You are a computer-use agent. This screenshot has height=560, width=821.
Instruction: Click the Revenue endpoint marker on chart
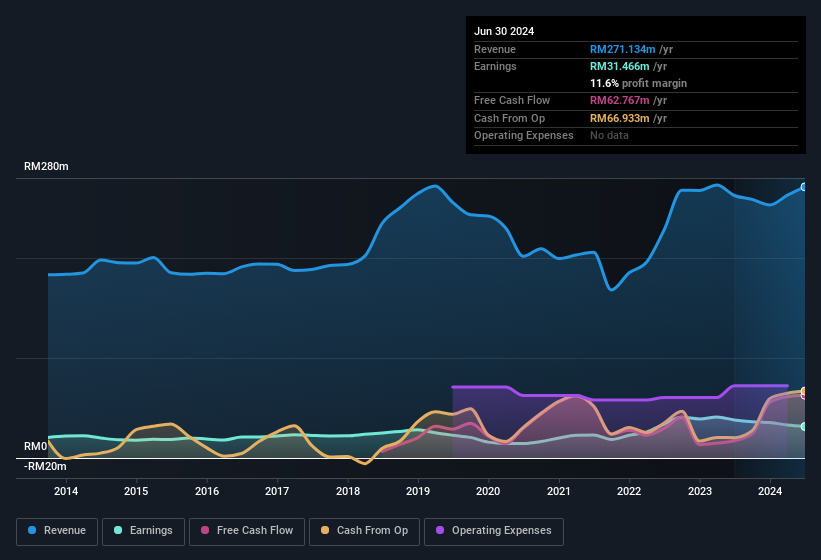804,187
